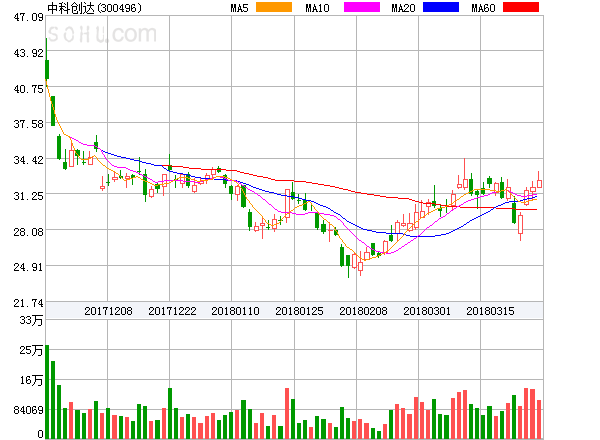Click the 84069 volume axis label
600x440 pixels.
[29, 410]
